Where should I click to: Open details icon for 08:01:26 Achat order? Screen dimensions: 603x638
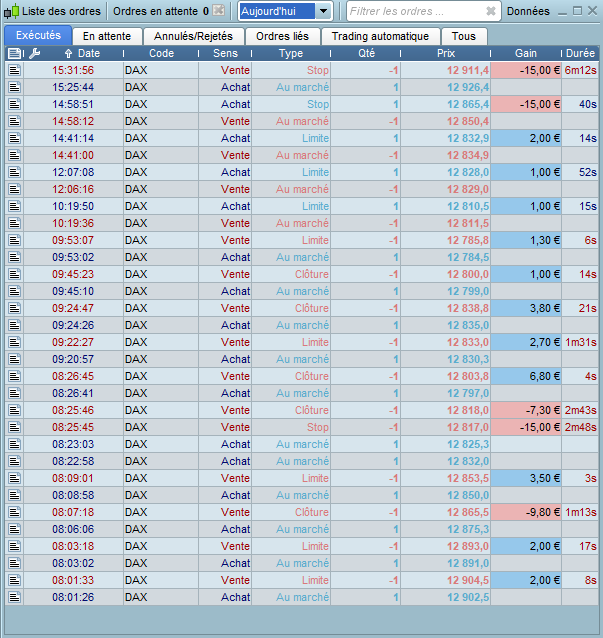[x=15, y=597]
